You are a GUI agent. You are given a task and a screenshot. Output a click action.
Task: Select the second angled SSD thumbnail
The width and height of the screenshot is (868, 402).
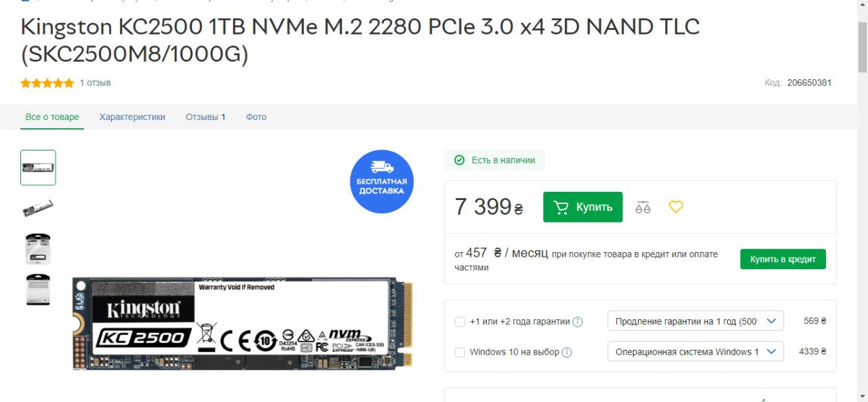pyautogui.click(x=38, y=208)
